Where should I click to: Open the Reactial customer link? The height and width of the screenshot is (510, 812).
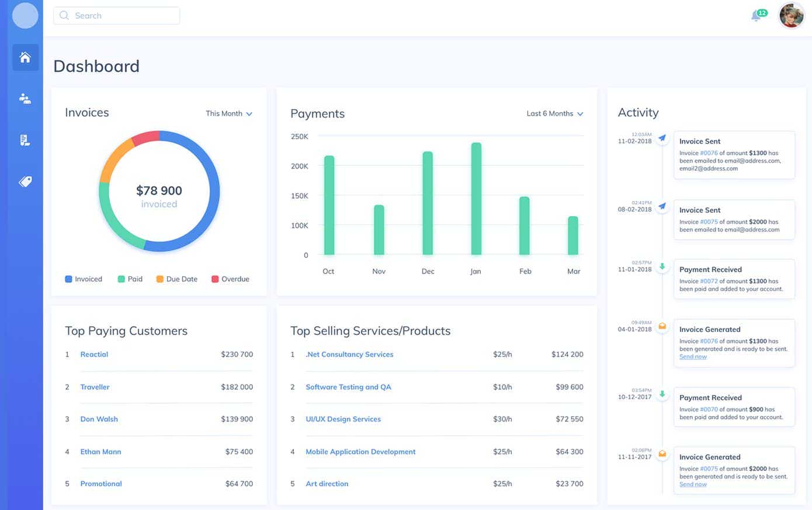94,355
